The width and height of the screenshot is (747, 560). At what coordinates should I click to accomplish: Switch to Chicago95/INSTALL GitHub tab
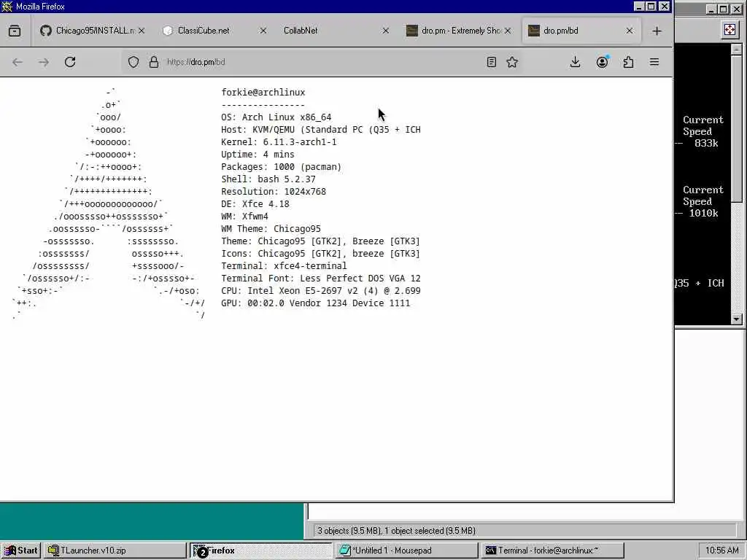(x=93, y=31)
